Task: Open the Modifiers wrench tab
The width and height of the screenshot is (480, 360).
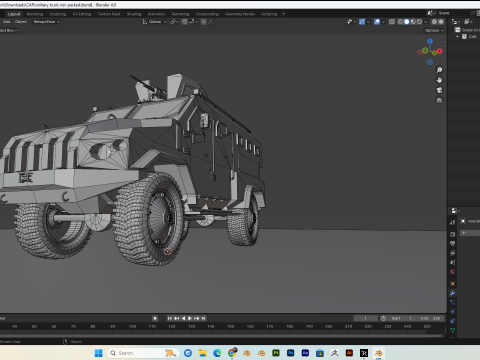Action: pos(452,293)
